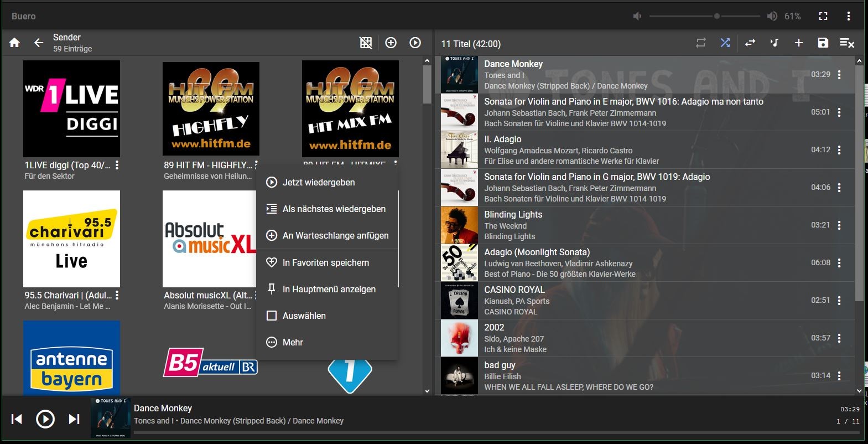Screen dimensions: 868x444
Task: Select In Favoriten speichern
Action: click(x=327, y=262)
